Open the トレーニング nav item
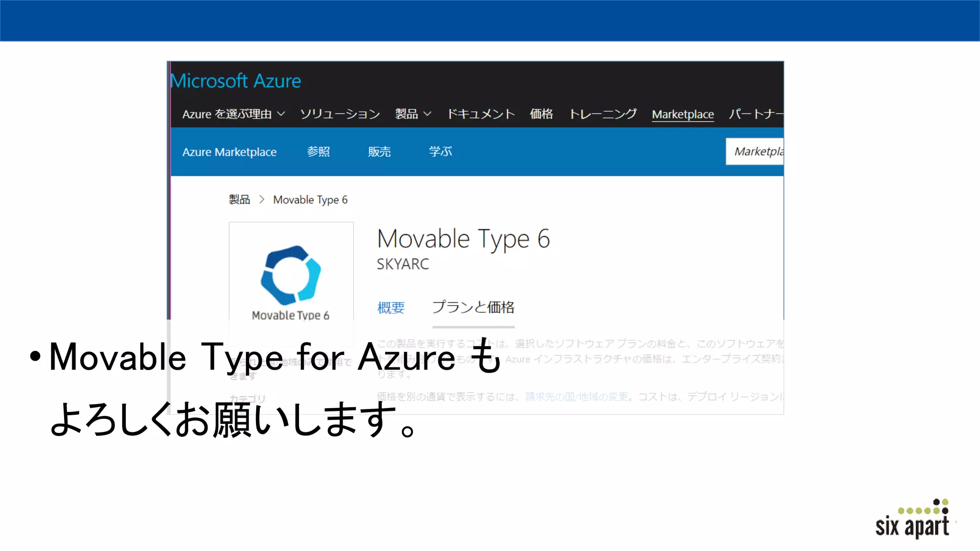The image size is (980, 551). [602, 114]
